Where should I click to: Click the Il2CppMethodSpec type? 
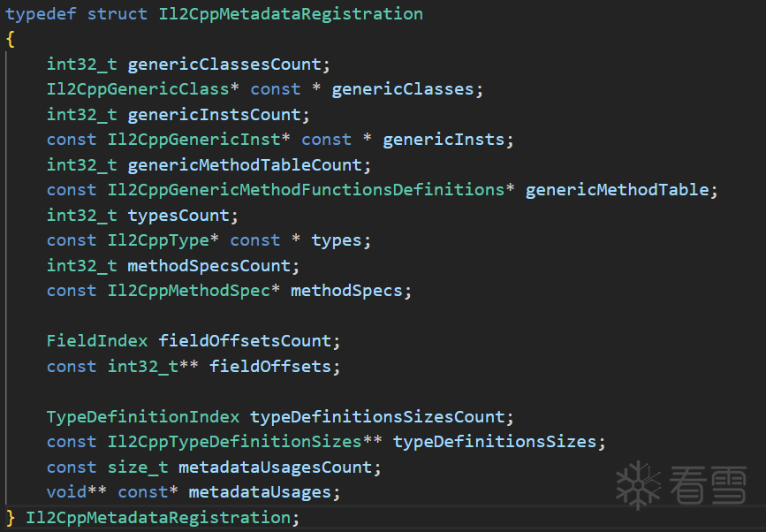(188, 291)
